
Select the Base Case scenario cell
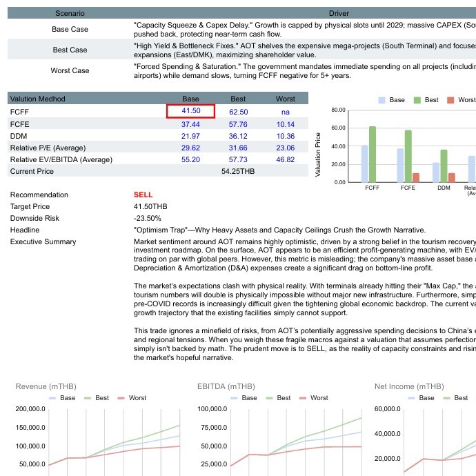tap(70, 29)
